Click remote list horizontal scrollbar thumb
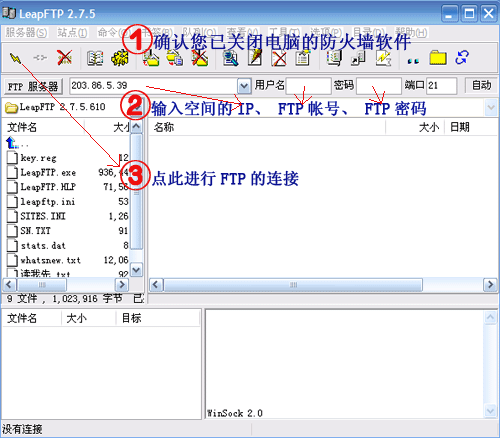Viewport: 500px width, 438px height. point(293,285)
